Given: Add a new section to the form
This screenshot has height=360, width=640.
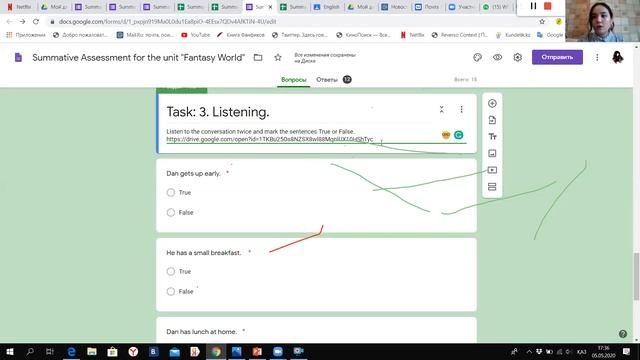Looking at the screenshot, I should pos(492,187).
